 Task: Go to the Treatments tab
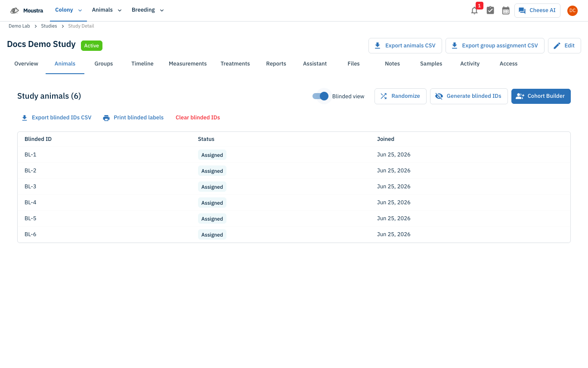point(235,64)
